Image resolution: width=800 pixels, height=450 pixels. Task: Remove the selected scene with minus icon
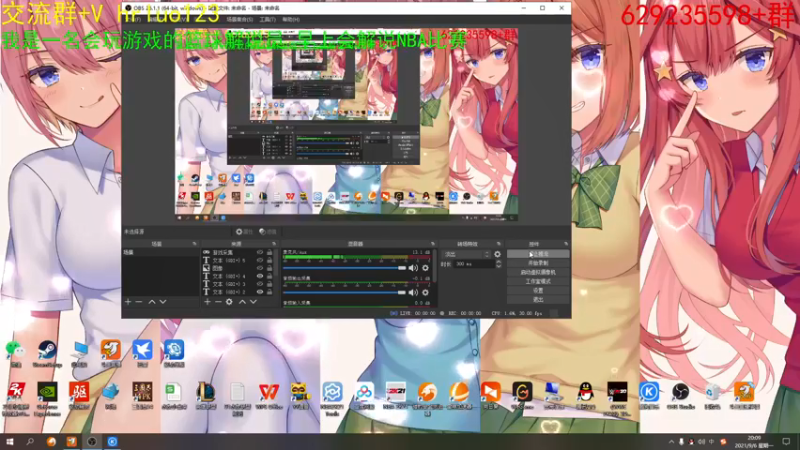coord(139,302)
